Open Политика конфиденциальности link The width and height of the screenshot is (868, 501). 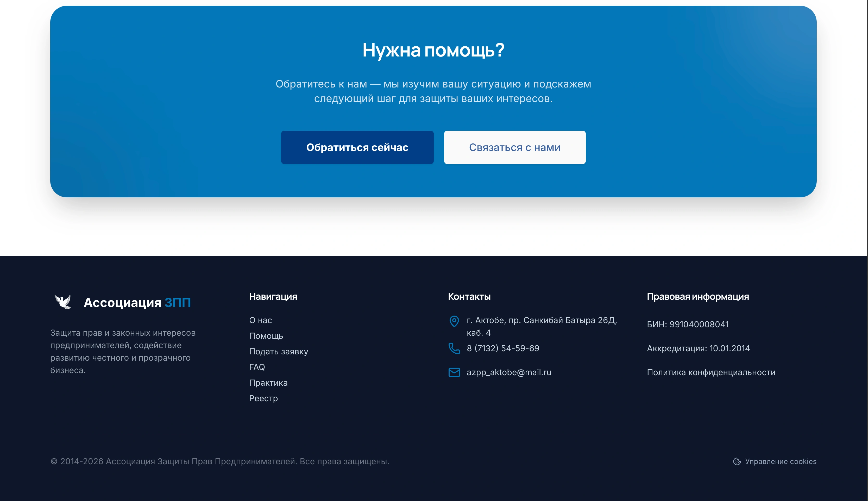coord(711,372)
